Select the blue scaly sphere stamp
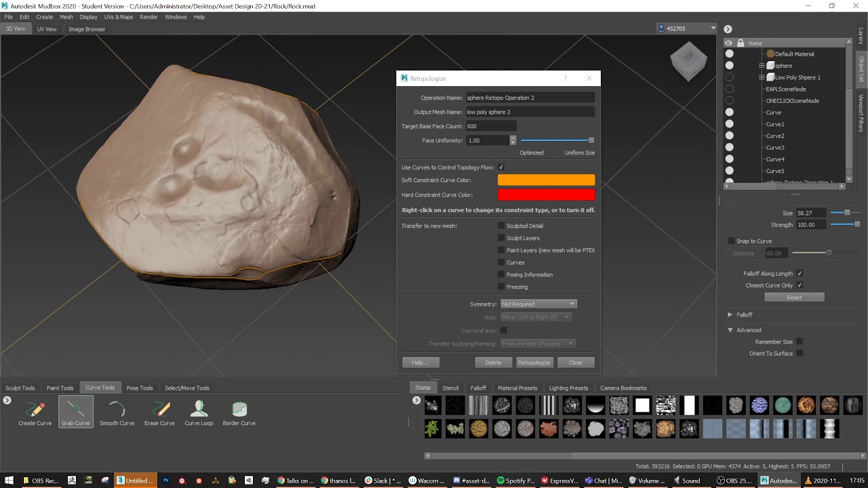This screenshot has height=488, width=868. tap(759, 405)
